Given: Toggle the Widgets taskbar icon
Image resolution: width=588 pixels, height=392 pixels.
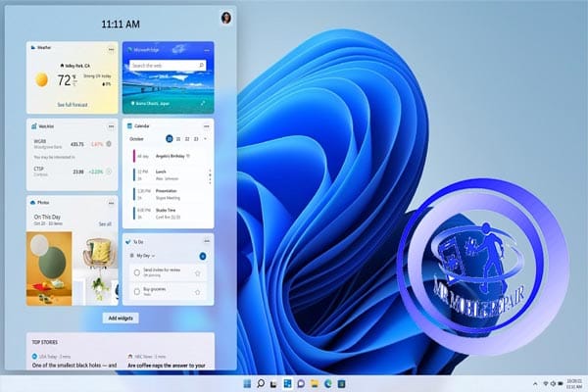Looking at the screenshot, I should (x=287, y=383).
